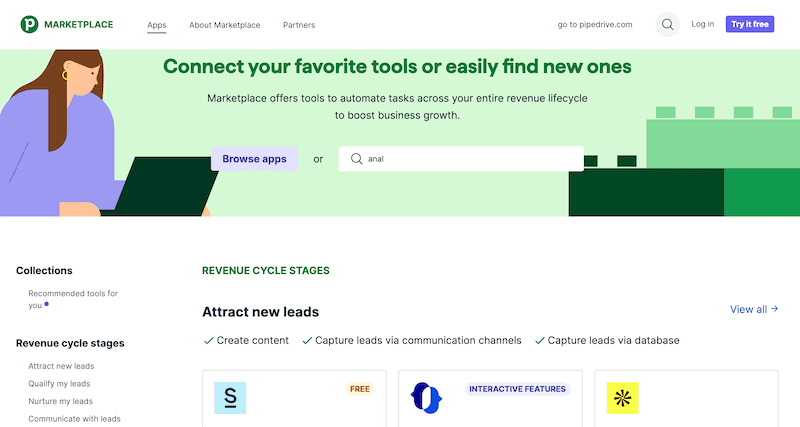Select the Apps tab in navigation

(x=157, y=24)
